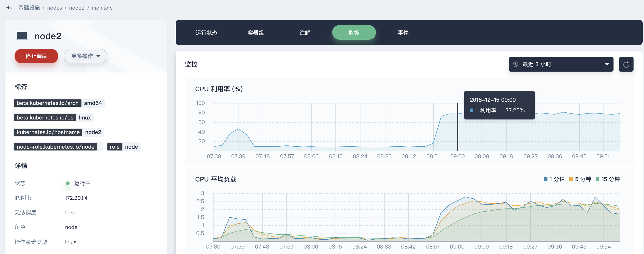Toggle the 15 分钟 legend series

point(608,179)
